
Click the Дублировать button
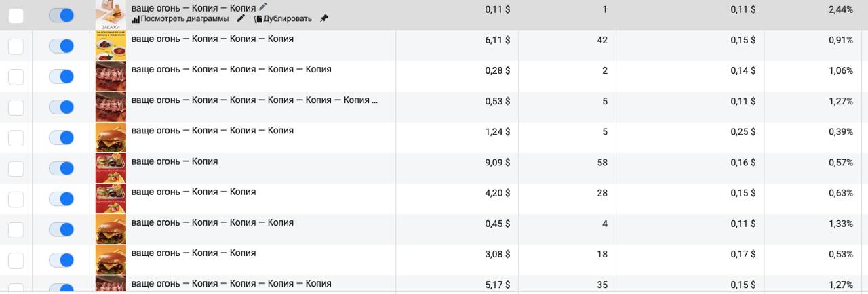(x=288, y=18)
